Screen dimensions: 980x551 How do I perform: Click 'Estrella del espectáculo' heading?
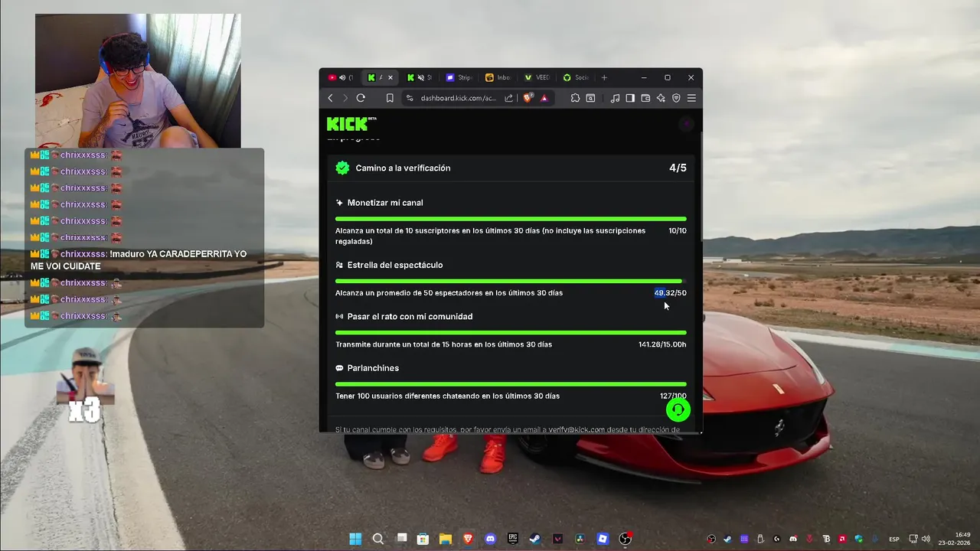[x=395, y=265]
